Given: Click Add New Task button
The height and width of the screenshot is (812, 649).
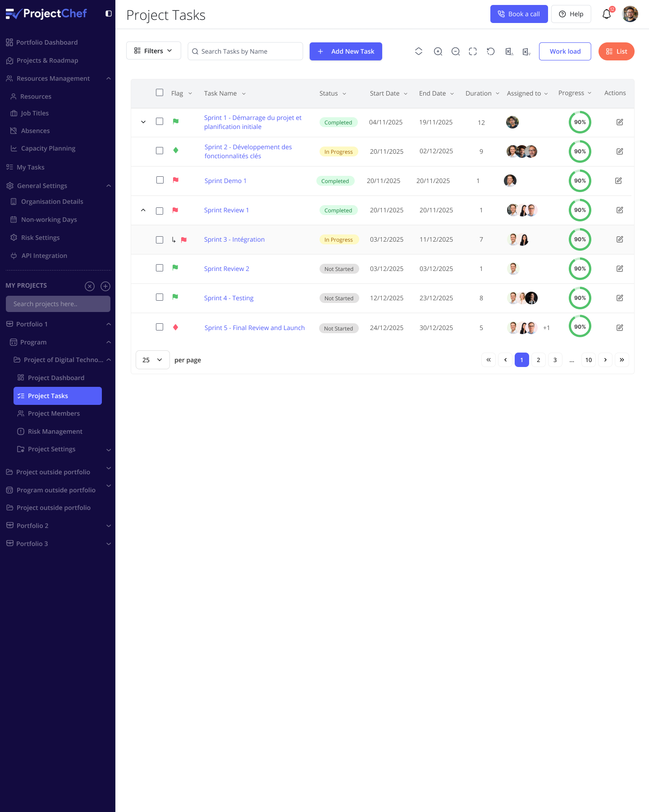Looking at the screenshot, I should 346,51.
